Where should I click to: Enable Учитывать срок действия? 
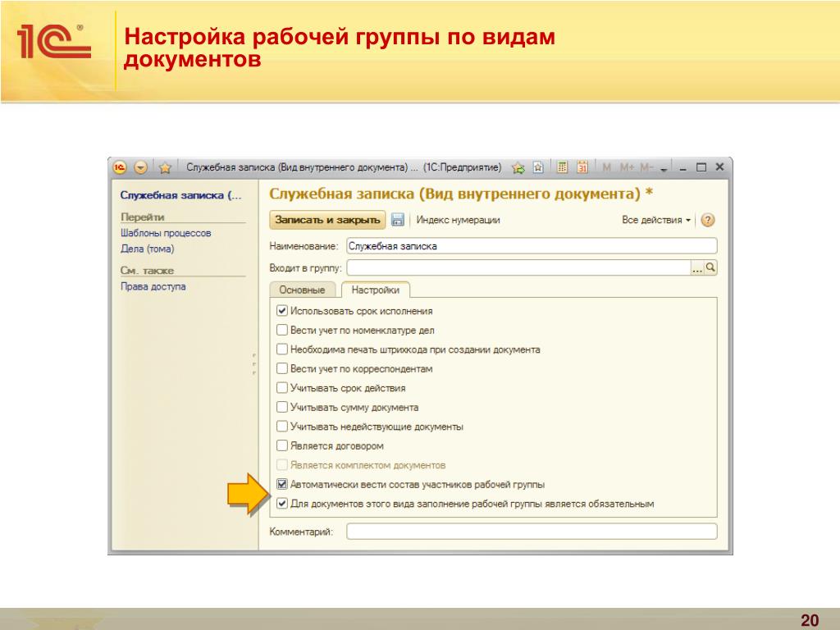click(282, 387)
